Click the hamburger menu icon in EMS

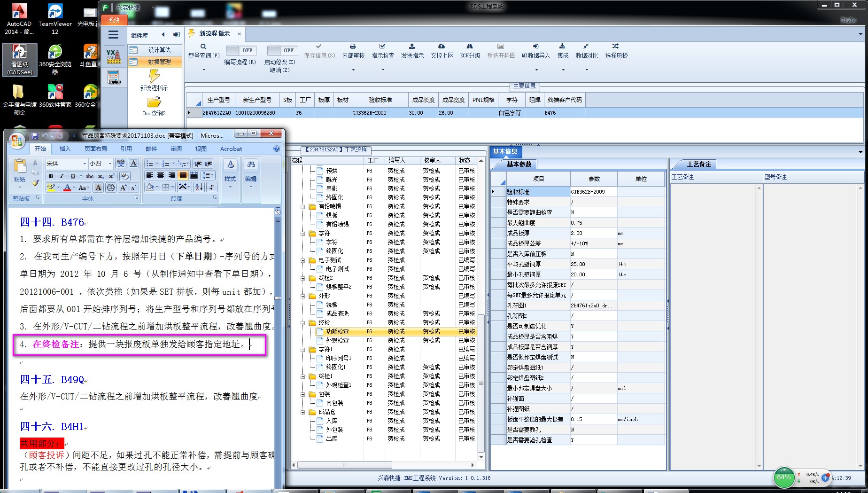113,35
